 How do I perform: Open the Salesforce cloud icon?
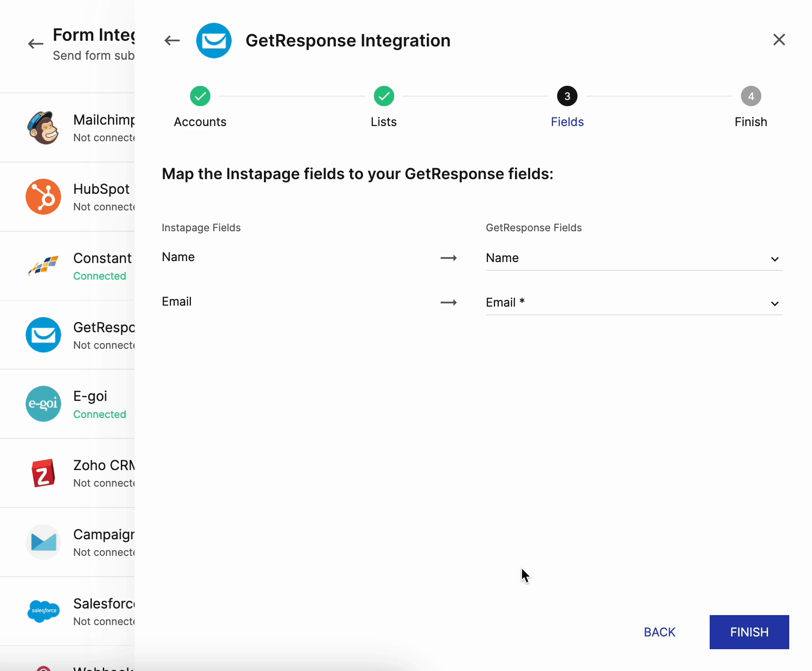(43, 611)
